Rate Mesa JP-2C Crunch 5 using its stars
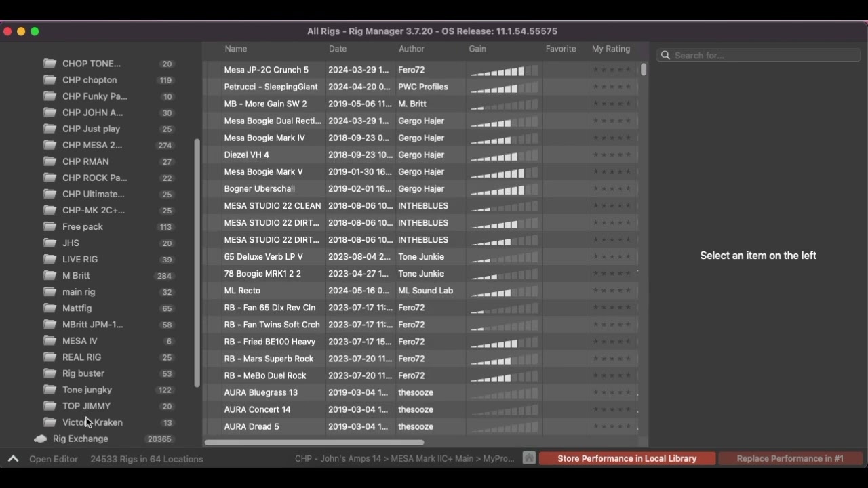868x488 pixels. point(612,70)
